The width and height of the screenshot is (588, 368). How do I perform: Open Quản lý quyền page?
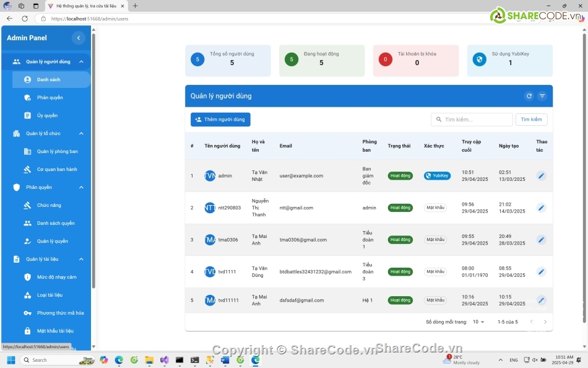point(51,241)
